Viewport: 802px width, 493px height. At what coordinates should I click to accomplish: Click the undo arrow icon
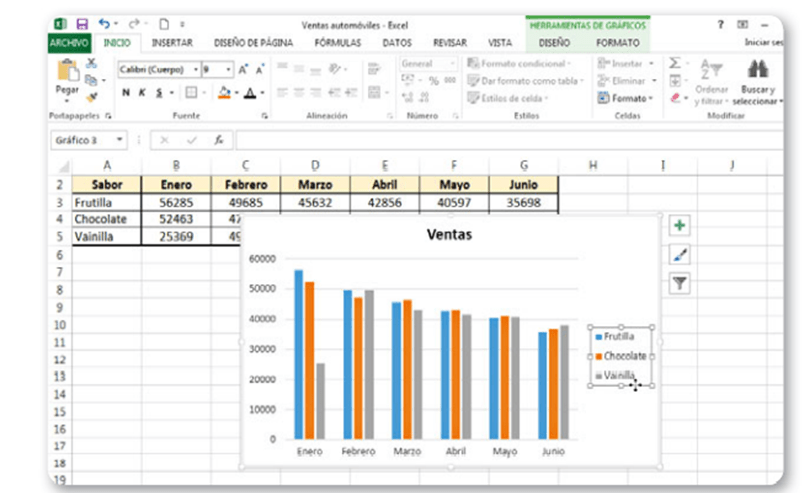tap(103, 23)
